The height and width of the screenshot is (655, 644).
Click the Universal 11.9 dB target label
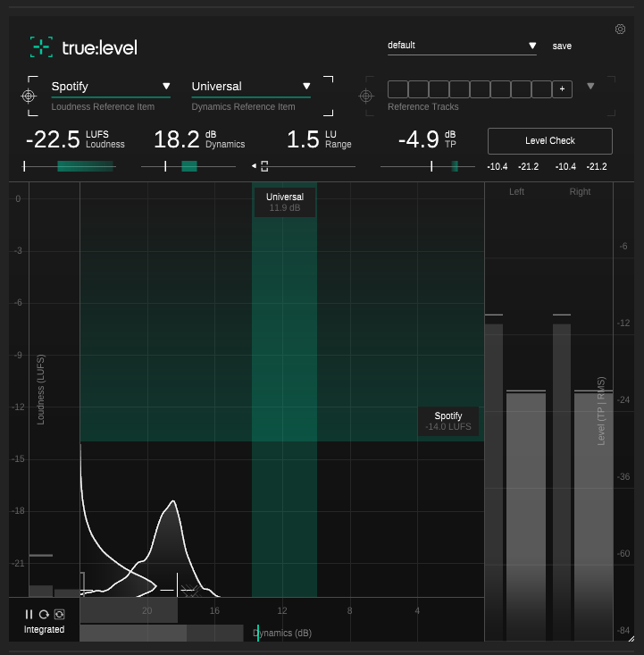click(285, 202)
